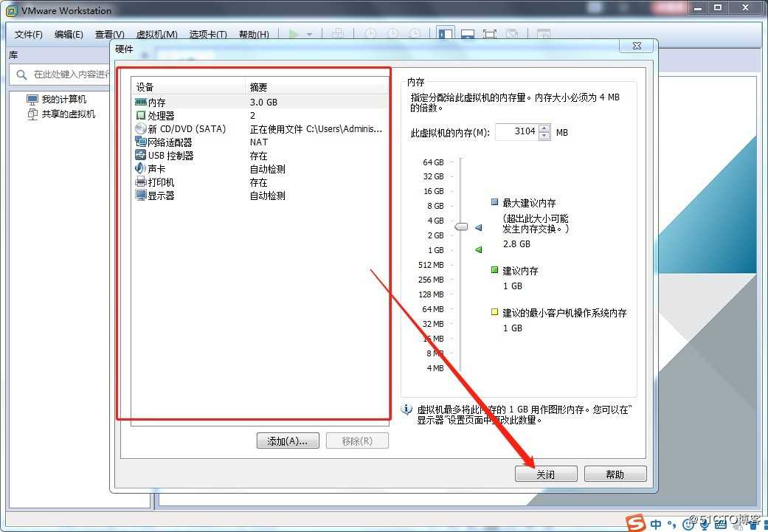This screenshot has height=532, width=768.
Task: Select the 打印机 printer device icon
Action: click(x=141, y=182)
